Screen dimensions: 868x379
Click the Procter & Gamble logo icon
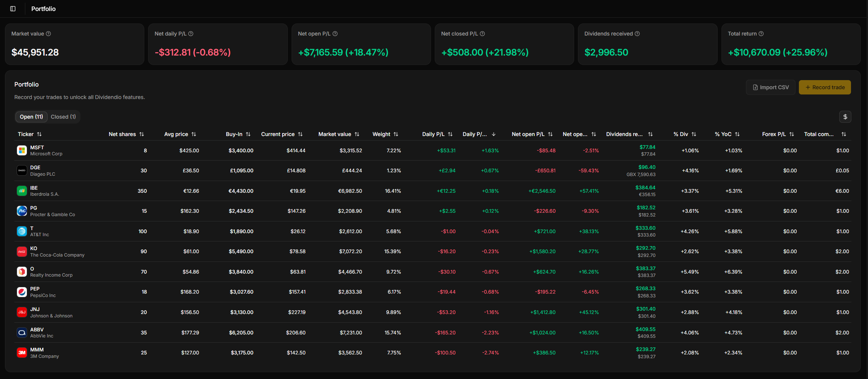[22, 211]
